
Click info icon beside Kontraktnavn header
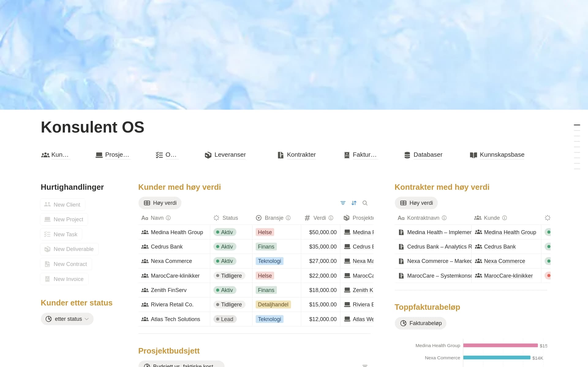[444, 218]
